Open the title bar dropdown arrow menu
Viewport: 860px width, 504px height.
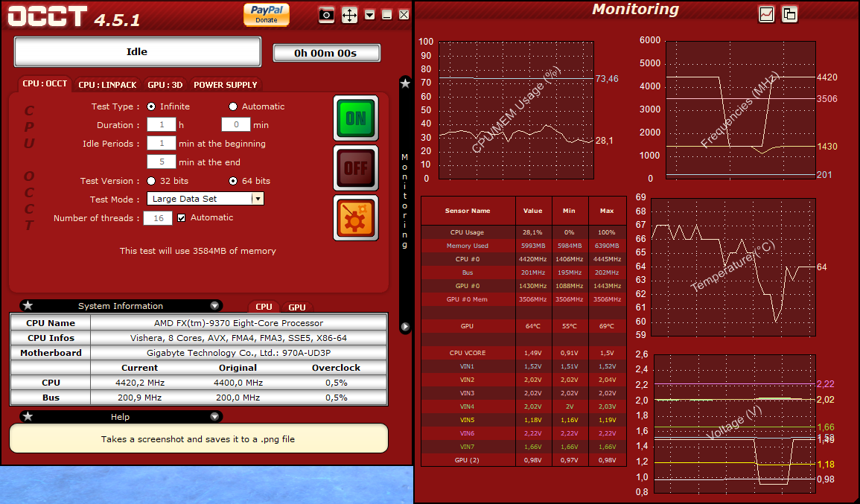pyautogui.click(x=369, y=15)
